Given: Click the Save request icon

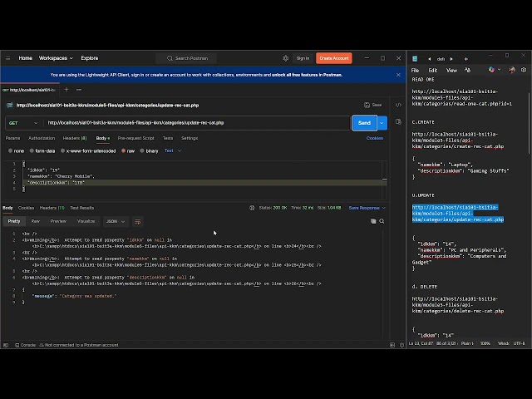Looking at the screenshot, I should click(372, 105).
